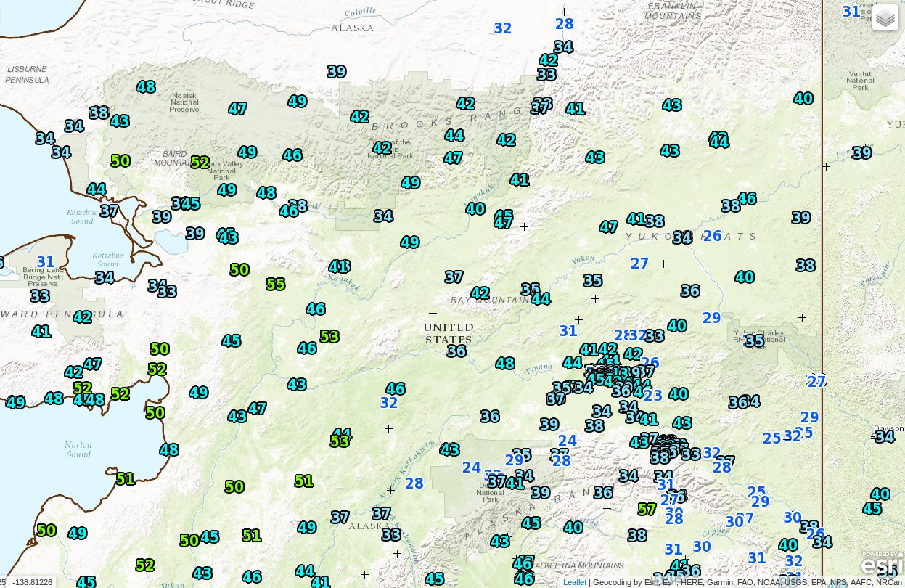Select the green 57 marker near Alaska Range

pos(647,509)
